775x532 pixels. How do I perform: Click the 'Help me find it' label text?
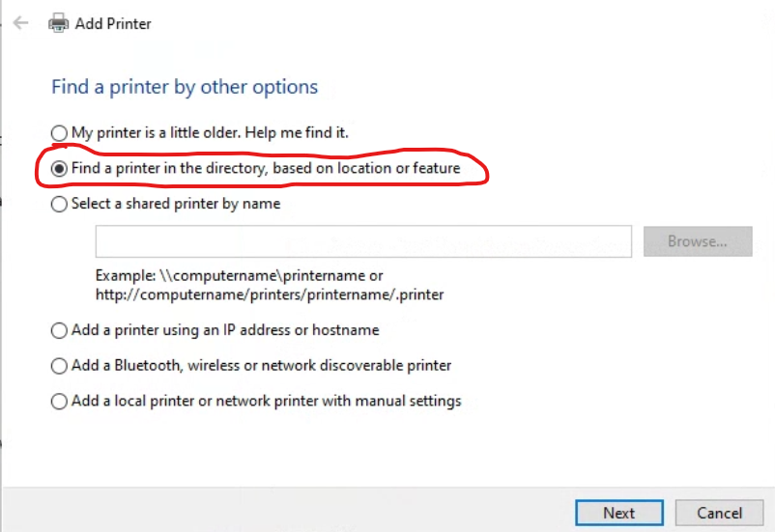coord(293,132)
